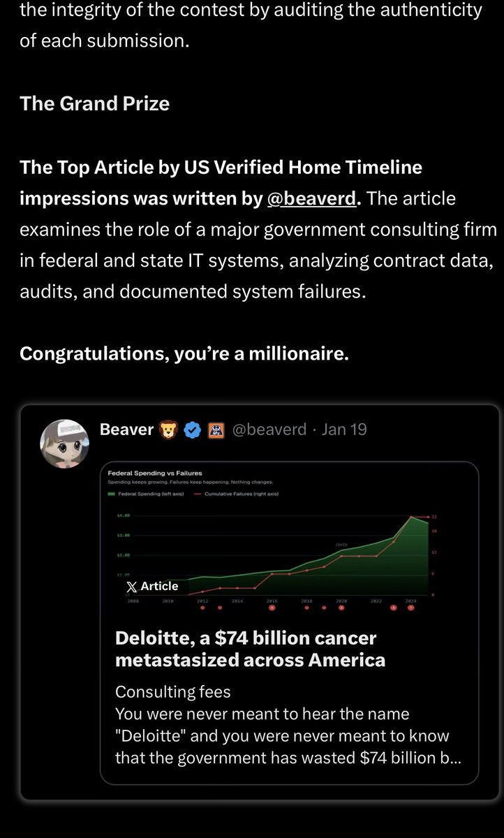Click the chart's peak data point near 2024
The image size is (504, 838).
tap(411, 517)
